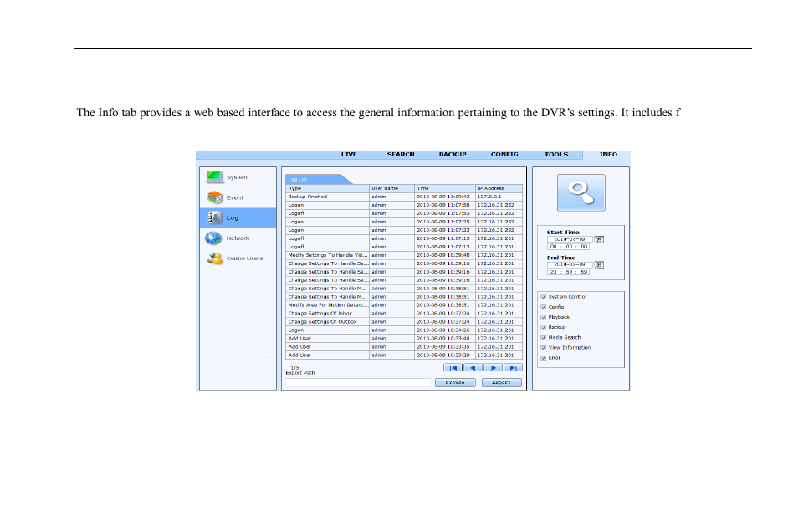Select Add User row at 10:33:29
The width and height of the screenshot is (798, 532).
pyautogui.click(x=404, y=356)
